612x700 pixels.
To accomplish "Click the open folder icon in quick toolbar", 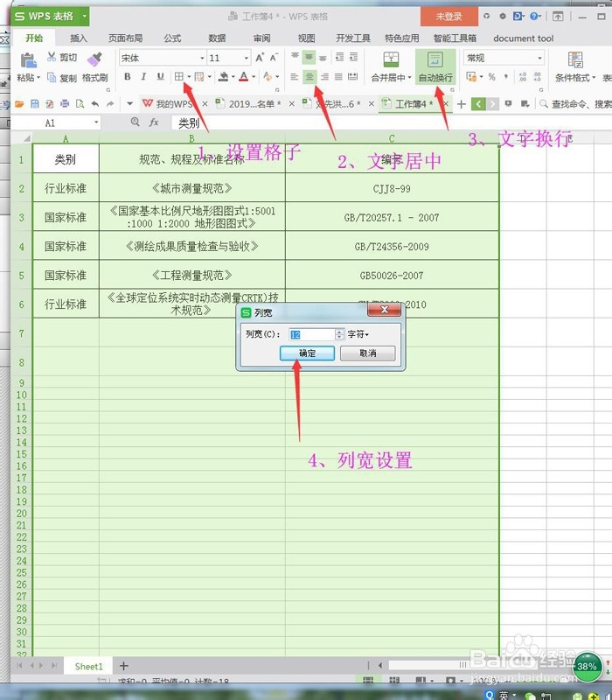I will click(19, 104).
